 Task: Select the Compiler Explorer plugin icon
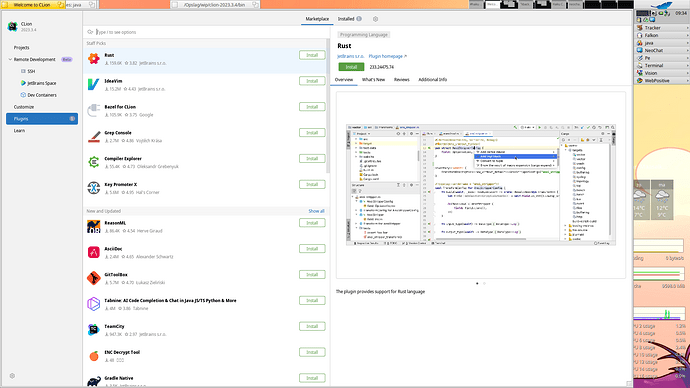[93, 162]
